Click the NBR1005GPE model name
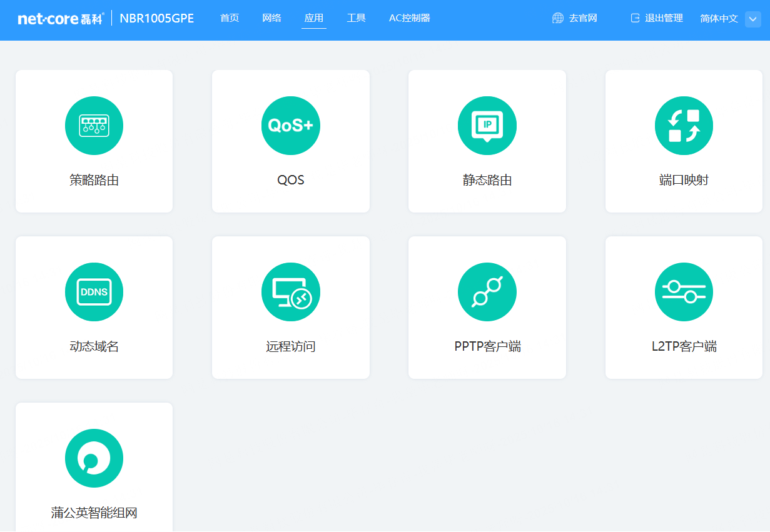The image size is (770, 532). (157, 19)
